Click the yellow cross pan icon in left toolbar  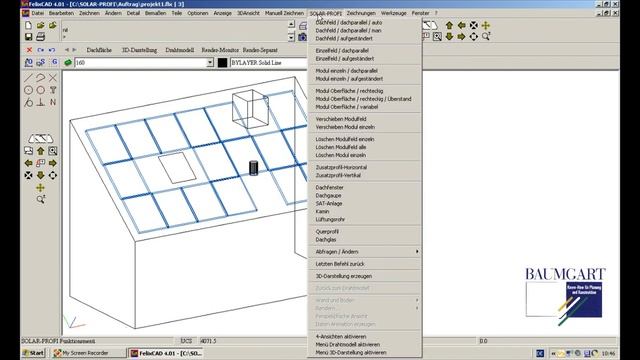(x=40, y=188)
